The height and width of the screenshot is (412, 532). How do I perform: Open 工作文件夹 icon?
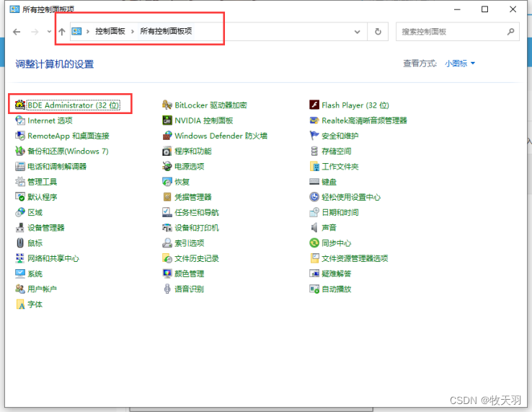[314, 166]
